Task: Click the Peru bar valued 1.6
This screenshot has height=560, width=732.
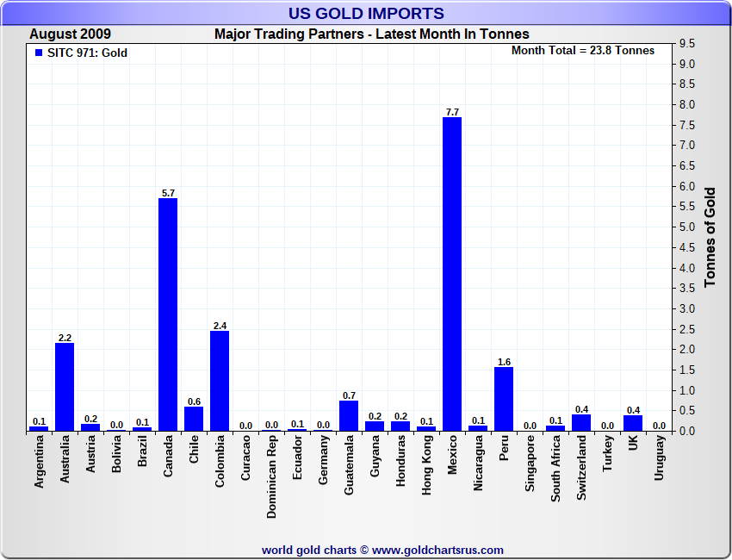Action: tap(504, 399)
